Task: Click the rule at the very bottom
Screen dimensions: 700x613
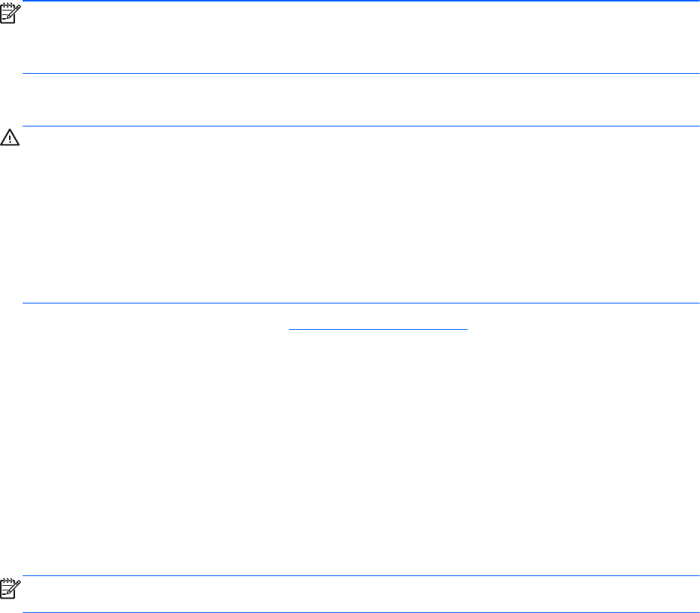Action: (x=361, y=611)
